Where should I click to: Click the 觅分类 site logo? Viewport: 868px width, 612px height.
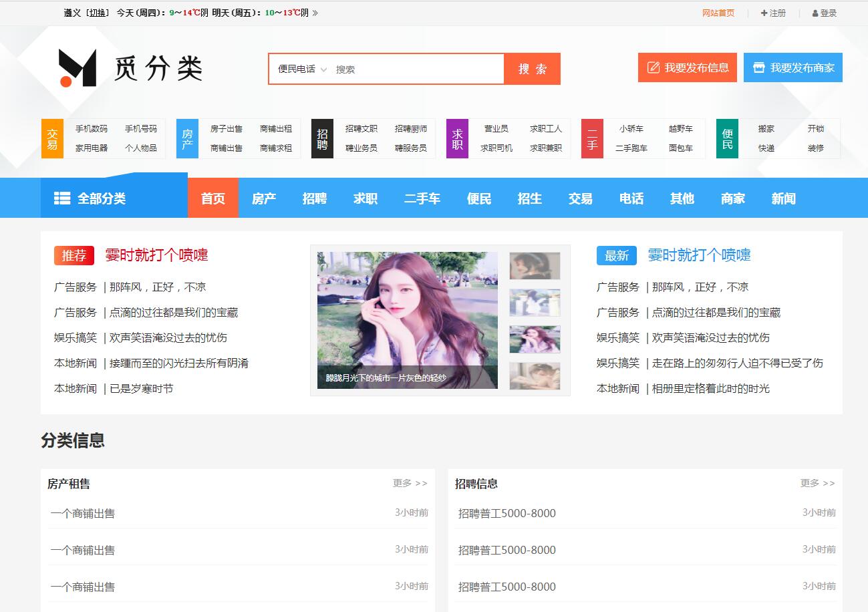click(130, 68)
